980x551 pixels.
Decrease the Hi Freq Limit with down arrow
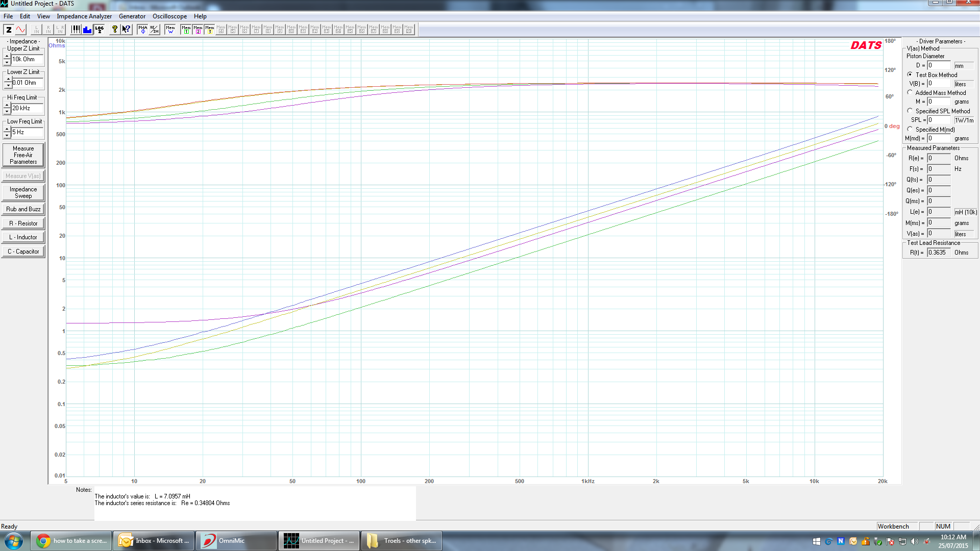[7, 111]
